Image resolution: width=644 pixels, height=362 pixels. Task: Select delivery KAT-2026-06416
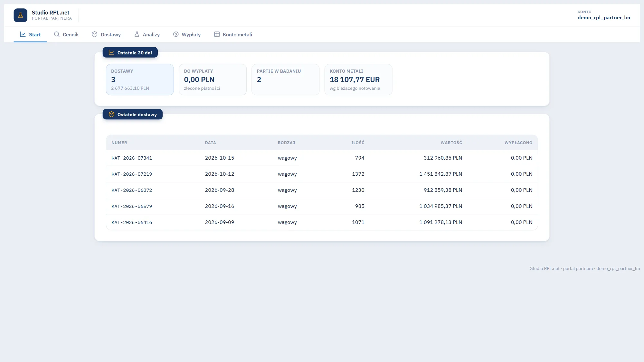(x=322, y=222)
